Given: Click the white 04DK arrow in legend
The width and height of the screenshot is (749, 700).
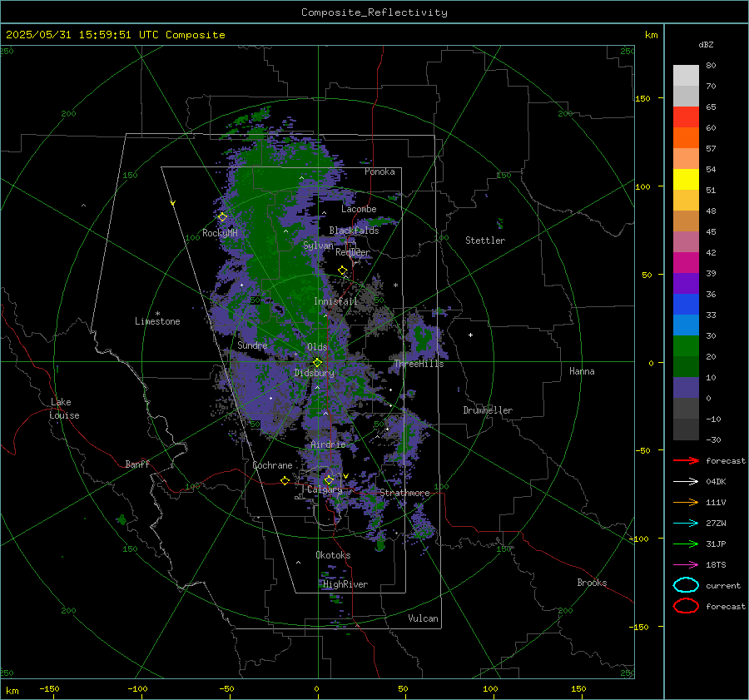Looking at the screenshot, I should tap(686, 481).
